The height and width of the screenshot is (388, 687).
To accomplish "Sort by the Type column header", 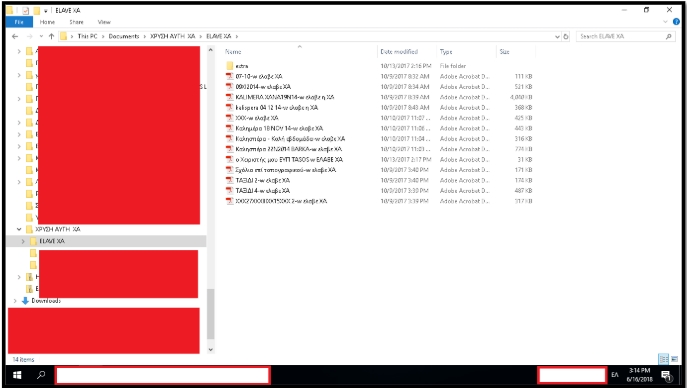I will tap(446, 52).
